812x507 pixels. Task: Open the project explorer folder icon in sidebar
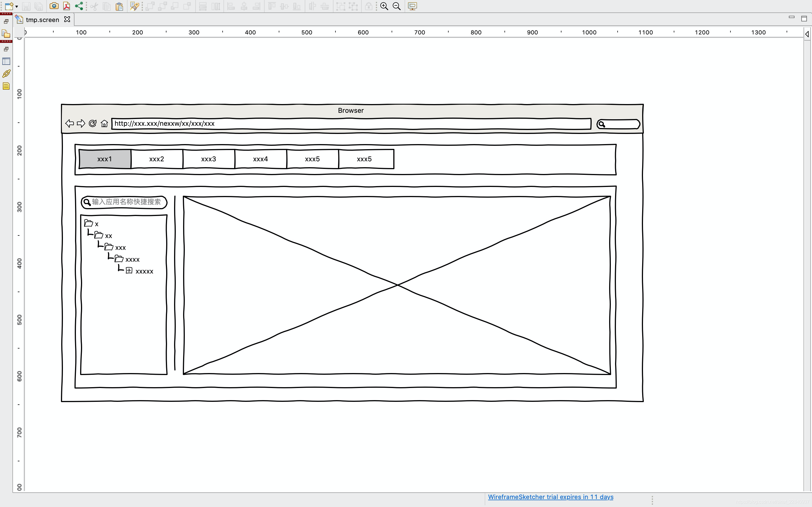click(6, 34)
